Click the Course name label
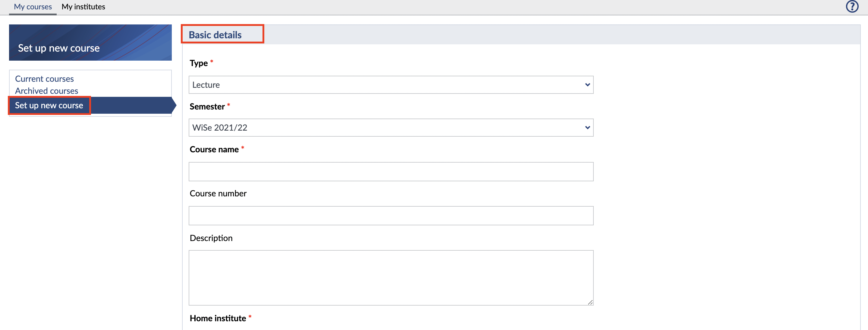 point(214,150)
